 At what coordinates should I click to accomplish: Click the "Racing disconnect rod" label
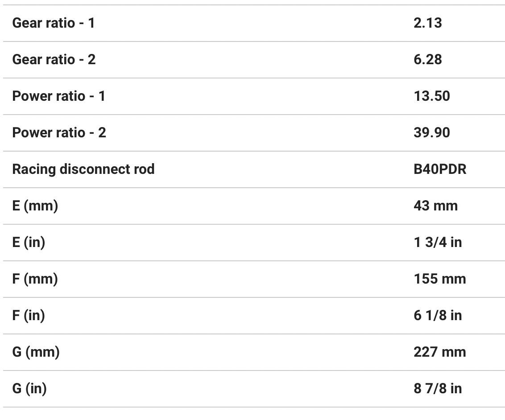[83, 169]
